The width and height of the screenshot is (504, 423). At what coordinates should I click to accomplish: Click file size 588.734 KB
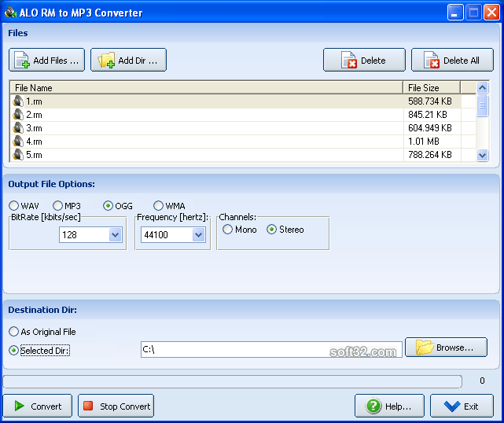click(x=430, y=101)
